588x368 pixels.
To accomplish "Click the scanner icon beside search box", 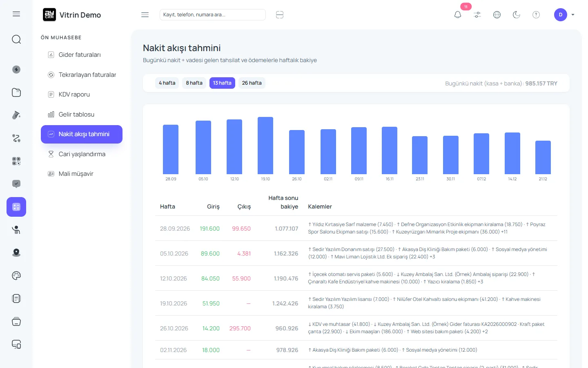I will [x=280, y=15].
